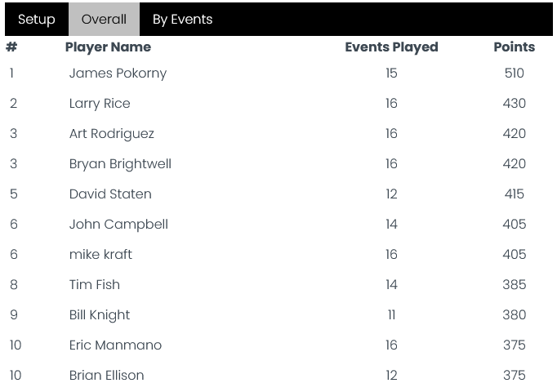Click on Bryan Brightwell's row
557x392 pixels.
tap(278, 163)
